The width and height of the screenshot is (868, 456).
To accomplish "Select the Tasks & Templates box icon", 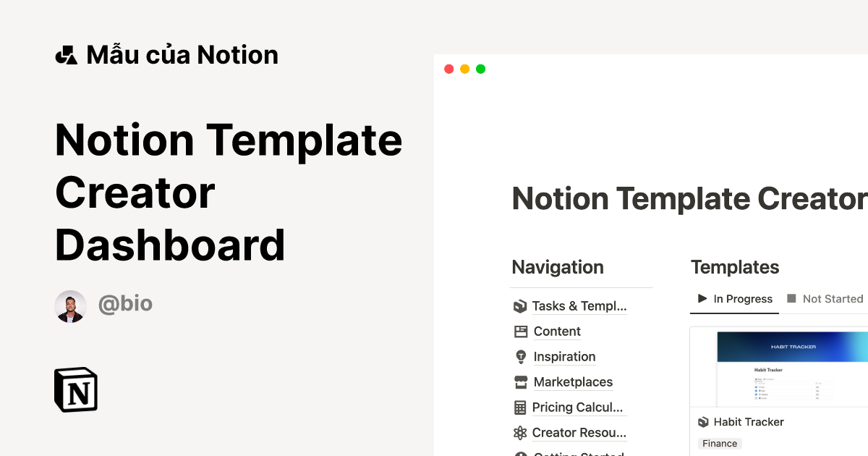I will click(x=519, y=306).
